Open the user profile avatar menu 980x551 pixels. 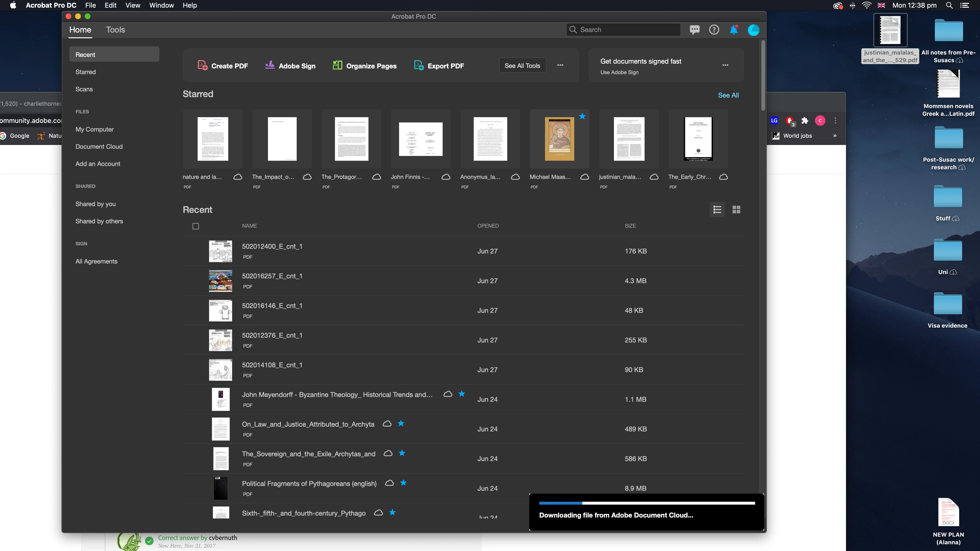753,30
